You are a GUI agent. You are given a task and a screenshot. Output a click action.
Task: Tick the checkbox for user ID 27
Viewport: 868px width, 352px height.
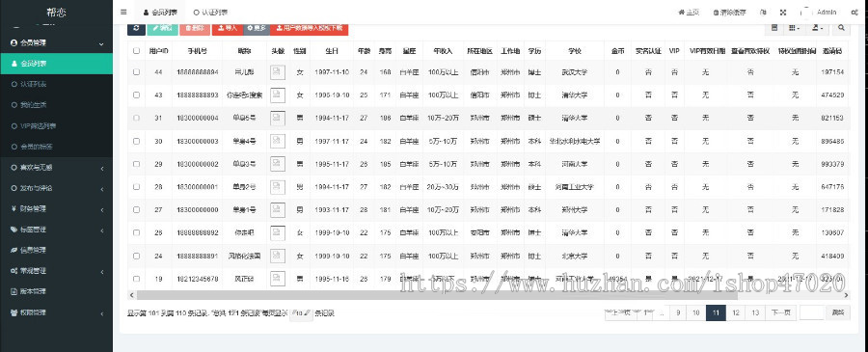tap(136, 210)
